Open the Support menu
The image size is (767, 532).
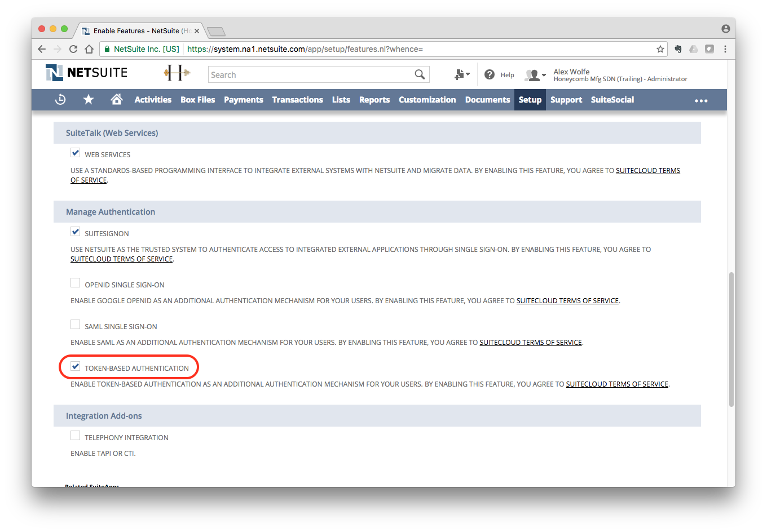[x=566, y=100]
